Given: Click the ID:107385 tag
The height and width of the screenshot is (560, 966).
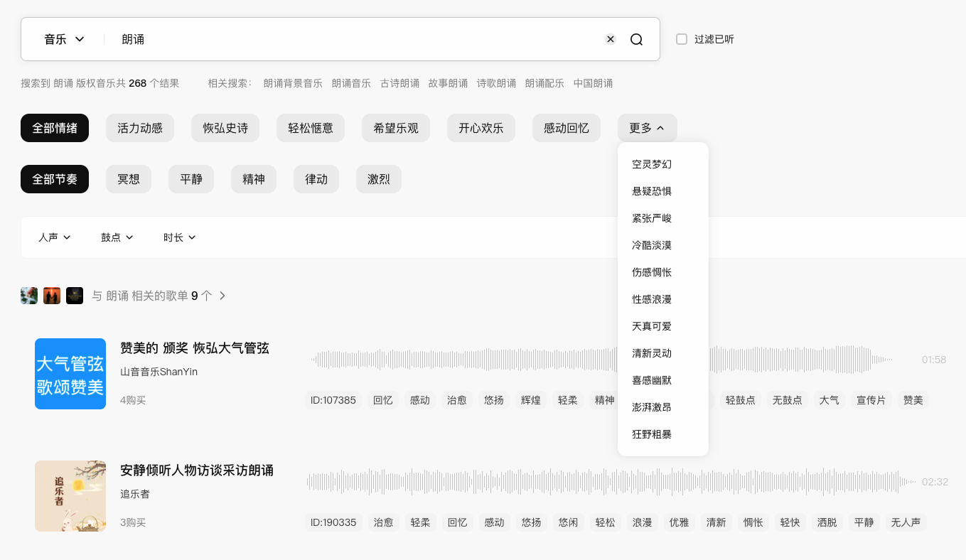Looking at the screenshot, I should point(333,400).
